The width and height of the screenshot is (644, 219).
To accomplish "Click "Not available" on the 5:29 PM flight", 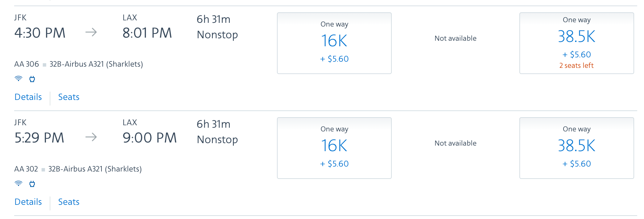I will [x=455, y=143].
